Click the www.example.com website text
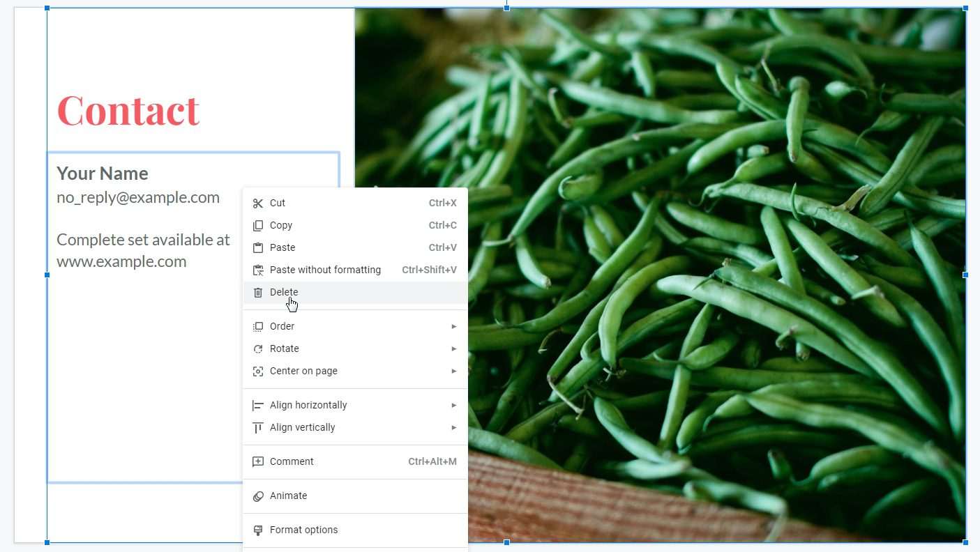 click(x=121, y=262)
